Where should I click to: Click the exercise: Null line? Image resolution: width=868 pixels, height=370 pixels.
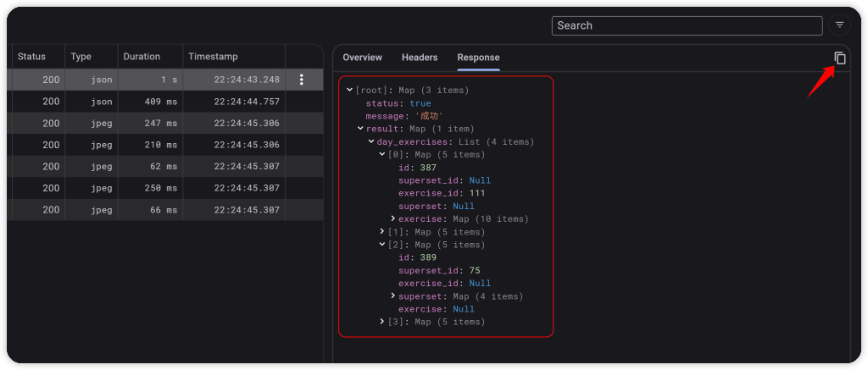(x=437, y=309)
